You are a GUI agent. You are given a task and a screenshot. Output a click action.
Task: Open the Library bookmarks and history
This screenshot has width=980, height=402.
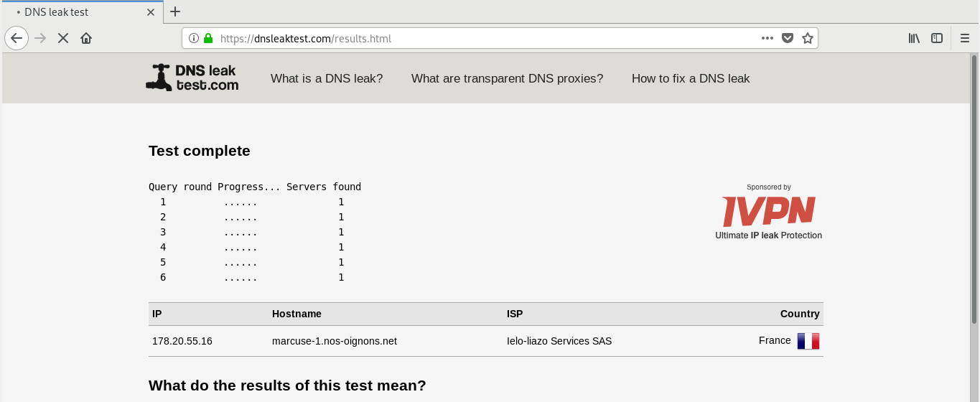coord(914,38)
